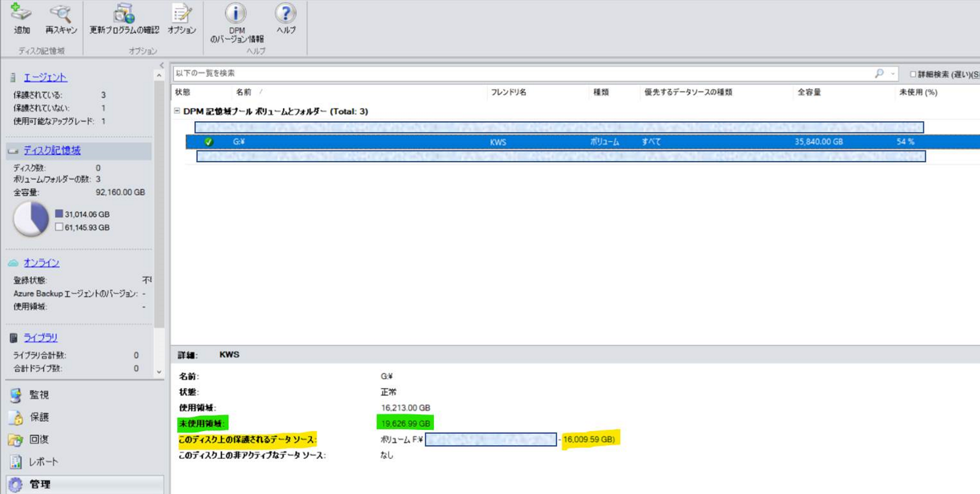
Task: Sort by the 種類 column header
Action: click(x=601, y=92)
